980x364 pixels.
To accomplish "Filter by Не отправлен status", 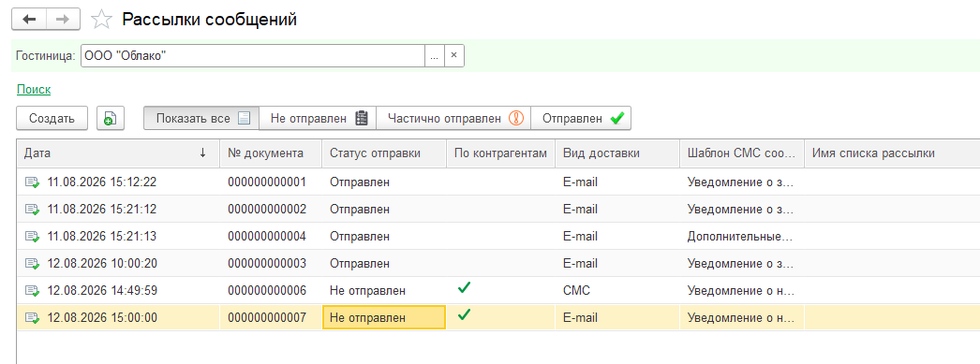I will tap(318, 118).
